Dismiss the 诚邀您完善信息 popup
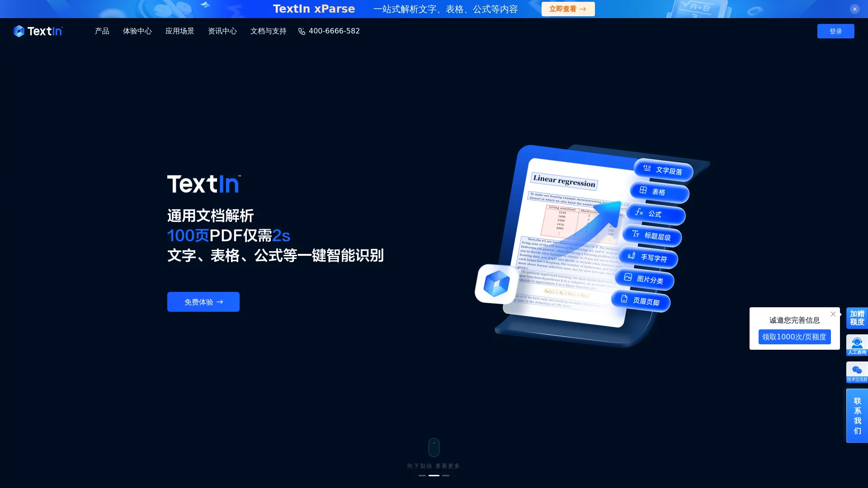The image size is (868, 488). [833, 314]
